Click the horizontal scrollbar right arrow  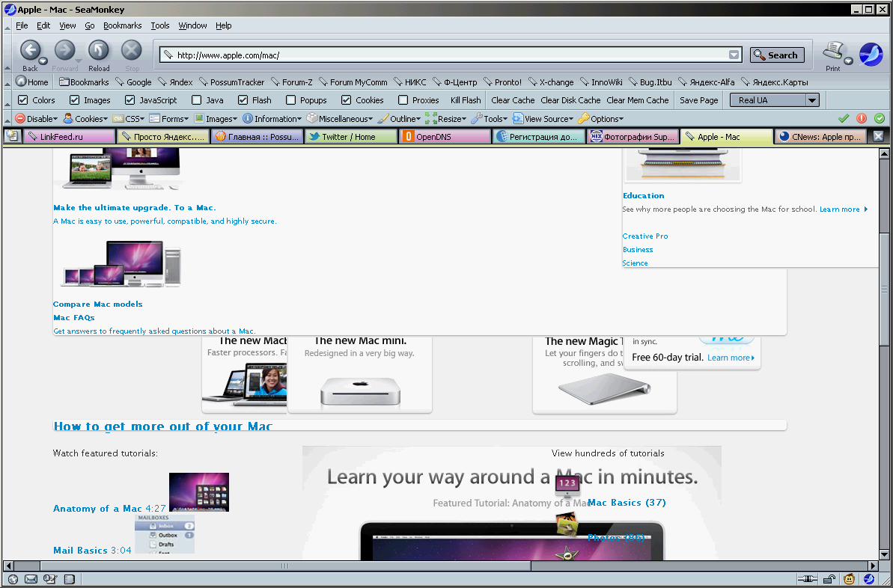click(x=873, y=566)
